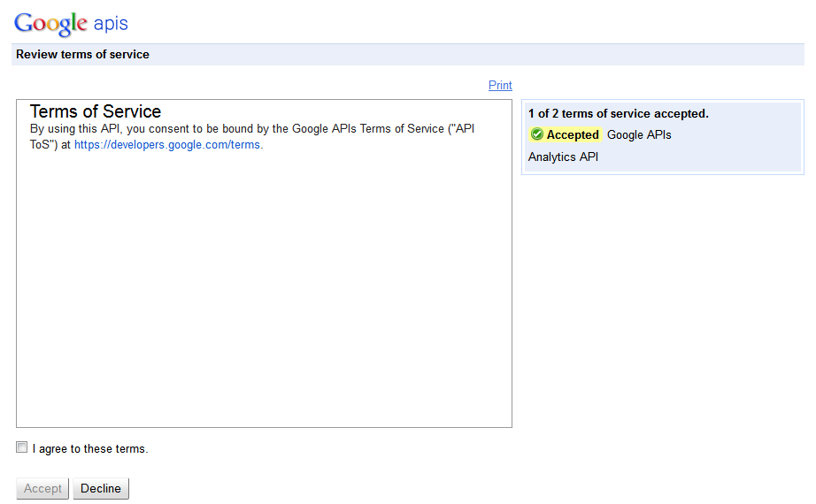Select the Analytics API terms entry
Image resolution: width=816 pixels, height=504 pixels.
tap(563, 157)
